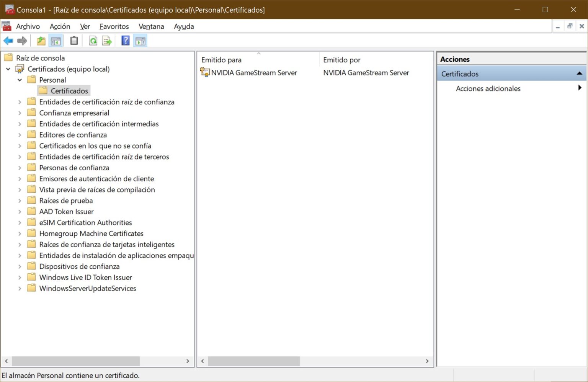Open the Ayuda menu
588x382 pixels.
pyautogui.click(x=184, y=26)
